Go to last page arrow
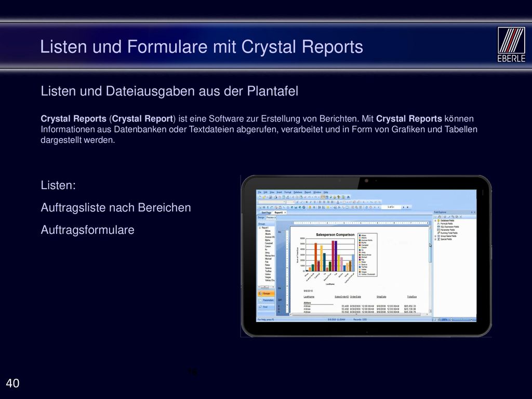Viewport: 532px width, 399px height. point(407,207)
